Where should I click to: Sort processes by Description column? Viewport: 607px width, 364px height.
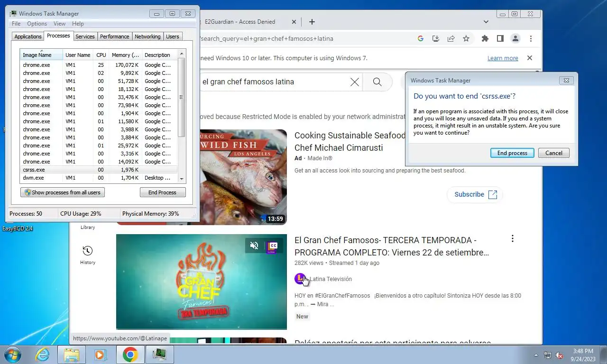coord(159,55)
